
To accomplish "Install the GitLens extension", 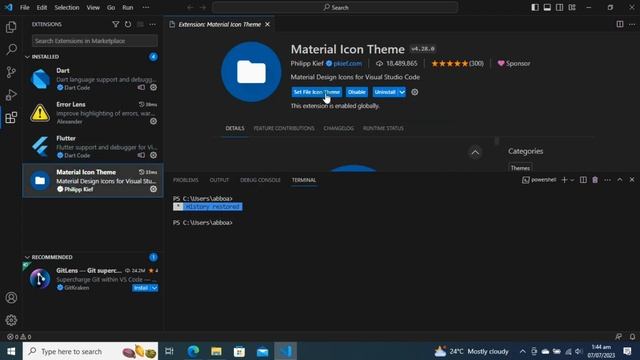I will [141, 288].
